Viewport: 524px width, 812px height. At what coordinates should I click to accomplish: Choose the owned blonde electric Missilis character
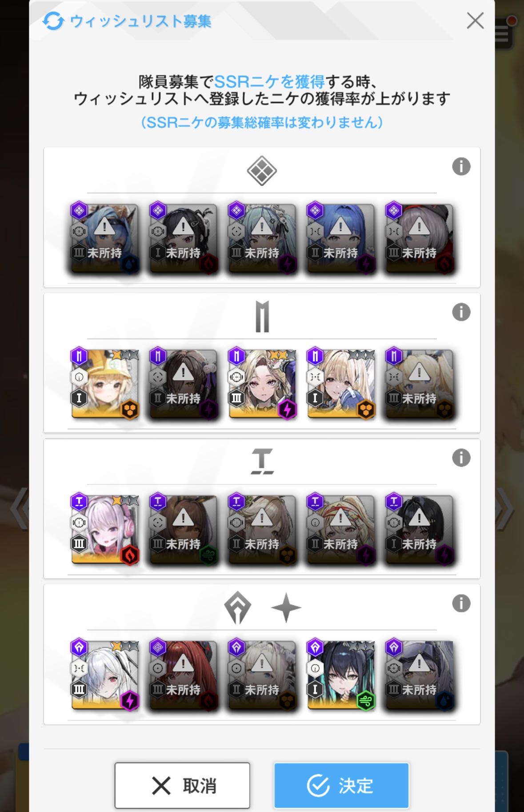click(x=262, y=384)
